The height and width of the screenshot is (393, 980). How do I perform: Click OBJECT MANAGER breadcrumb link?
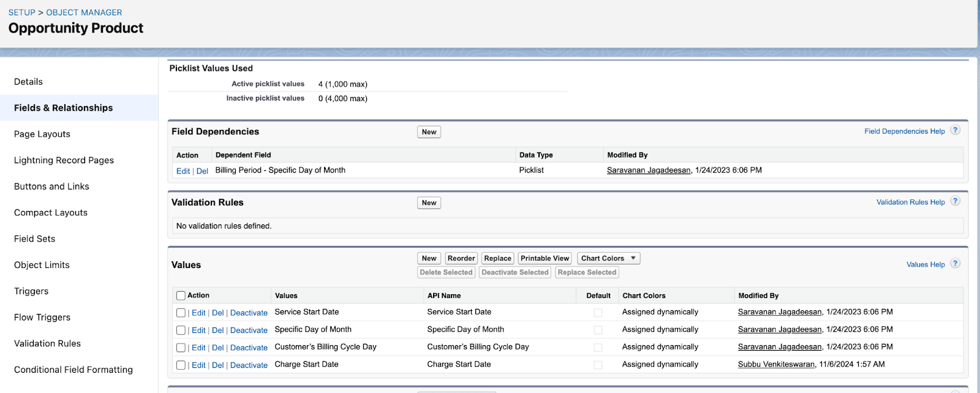point(84,12)
